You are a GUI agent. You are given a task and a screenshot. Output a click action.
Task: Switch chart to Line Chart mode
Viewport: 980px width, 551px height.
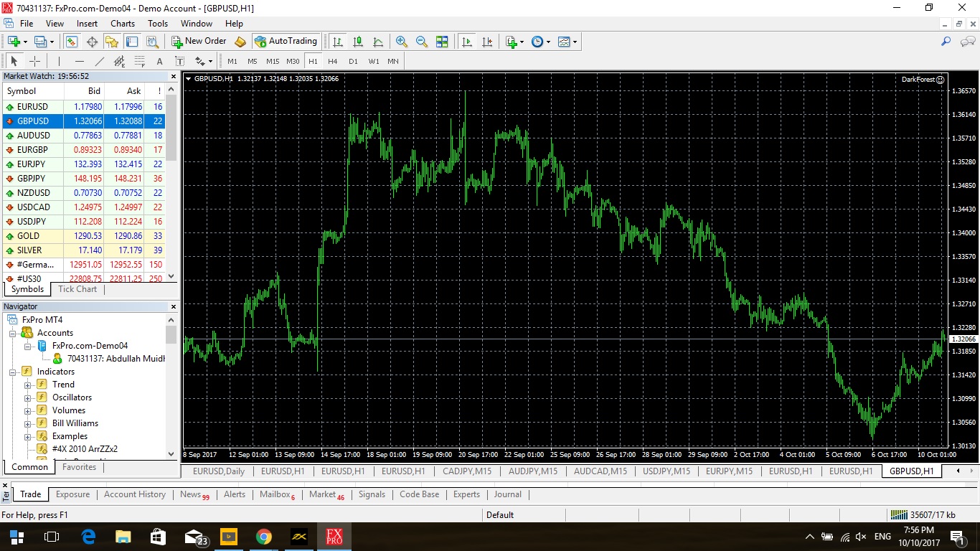pos(377,42)
